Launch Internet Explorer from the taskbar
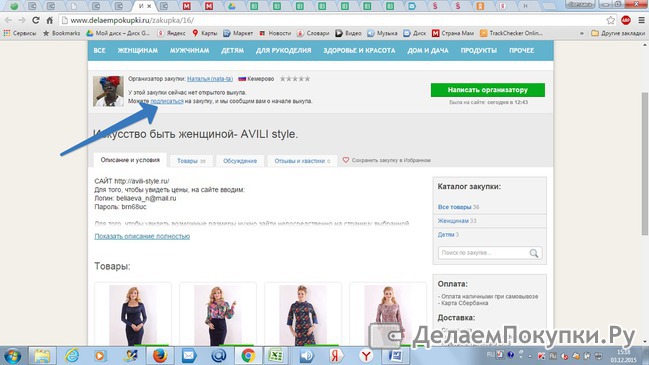The image size is (649, 365). click(72, 356)
